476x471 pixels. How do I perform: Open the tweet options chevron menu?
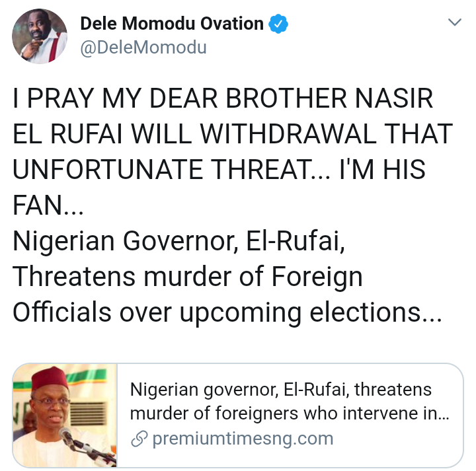455,23
